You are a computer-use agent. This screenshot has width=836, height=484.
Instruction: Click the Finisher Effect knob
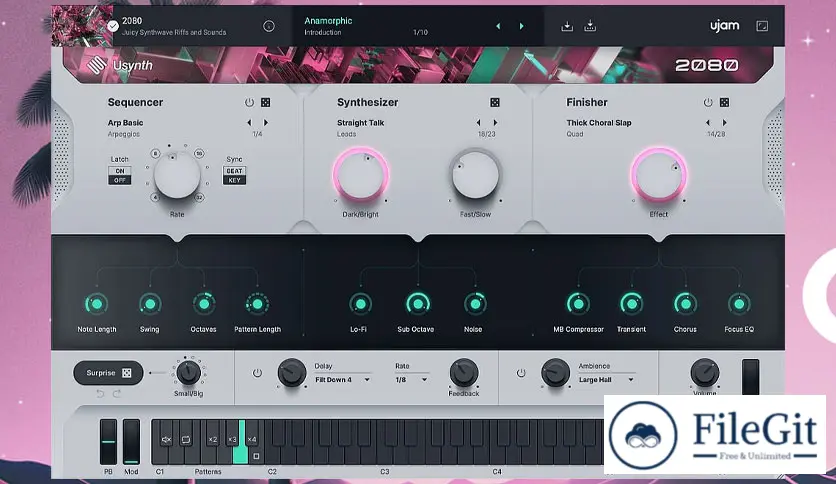[x=659, y=175]
